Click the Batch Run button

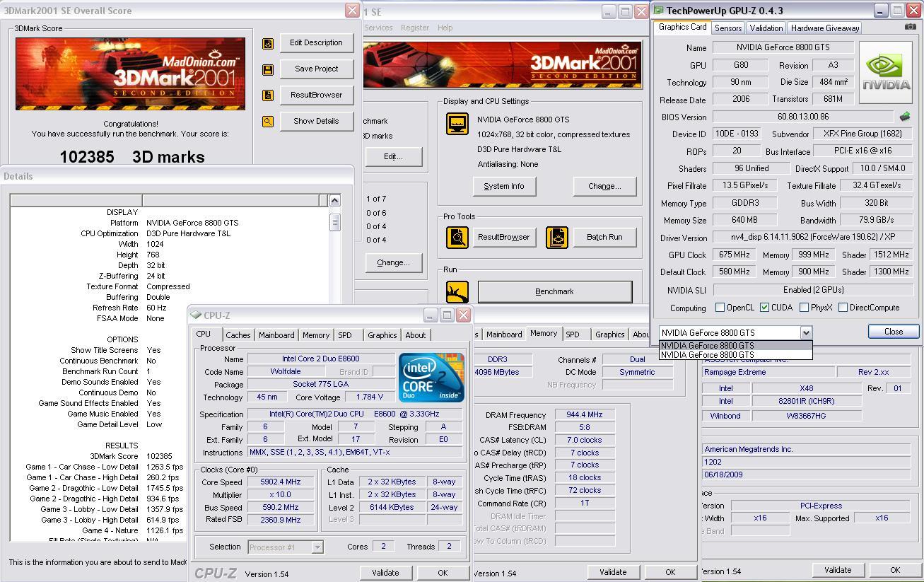click(604, 237)
